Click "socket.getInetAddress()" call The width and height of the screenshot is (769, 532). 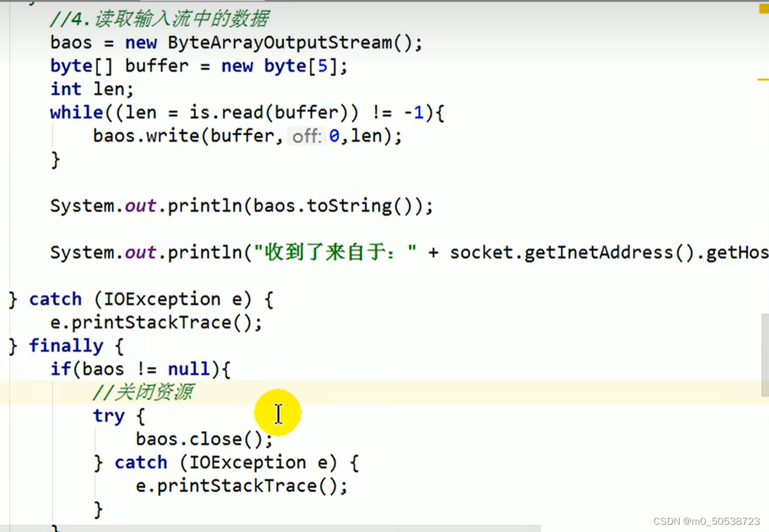(574, 252)
